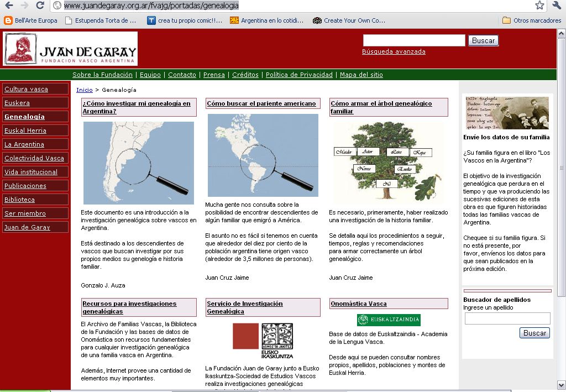Open the Política de Privacidad link

[299, 75]
